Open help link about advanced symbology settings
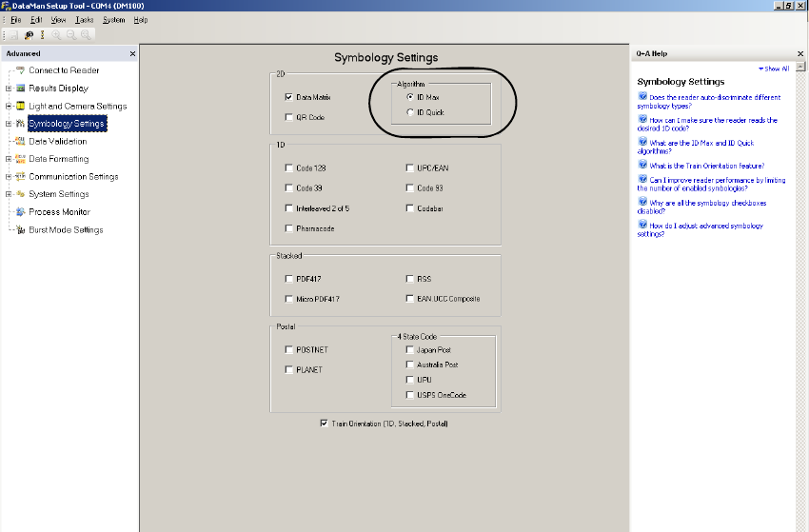The height and width of the screenshot is (532, 809). (x=700, y=229)
